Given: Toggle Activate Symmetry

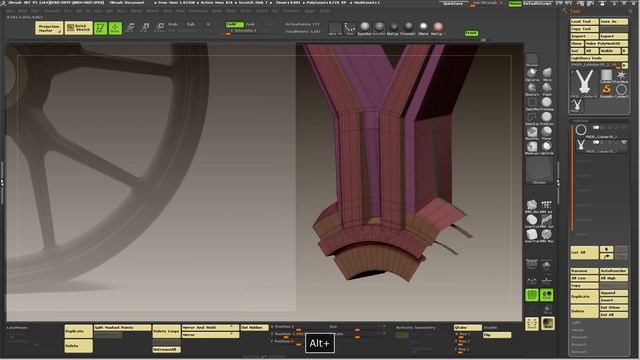Looking at the screenshot, I should [x=416, y=327].
